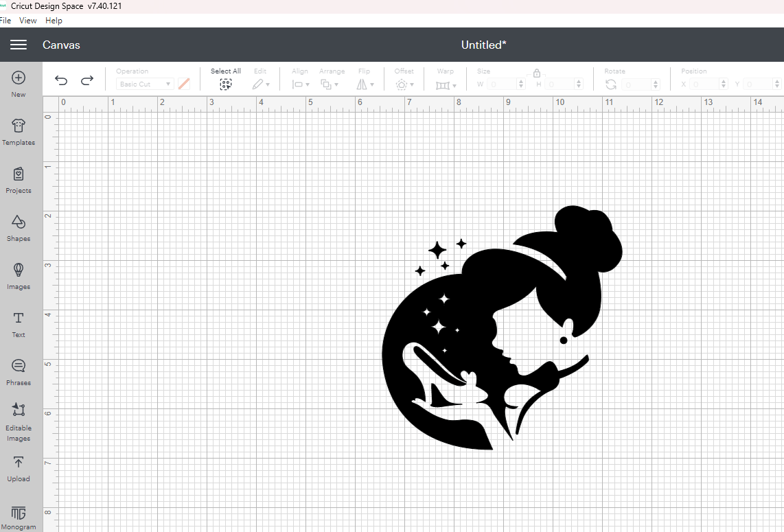Expand the Flip dropdown arrow
This screenshot has height=532, width=784.
click(372, 85)
